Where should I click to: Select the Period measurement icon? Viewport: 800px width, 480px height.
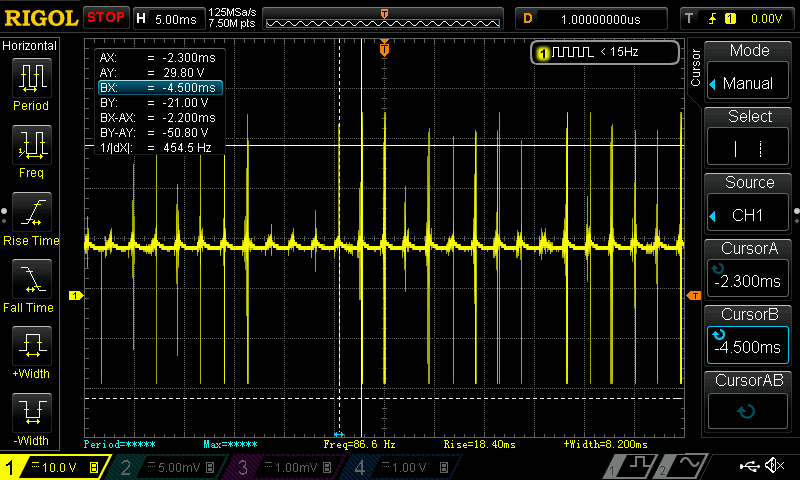pos(31,78)
